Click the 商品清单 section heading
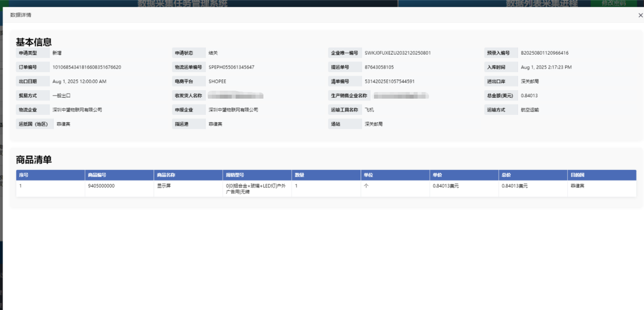 click(34, 160)
